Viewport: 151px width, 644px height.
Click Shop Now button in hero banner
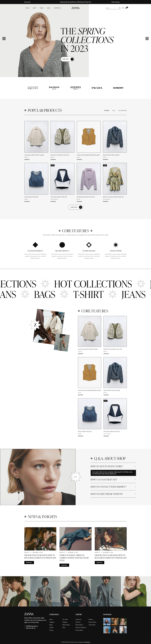pos(68,59)
